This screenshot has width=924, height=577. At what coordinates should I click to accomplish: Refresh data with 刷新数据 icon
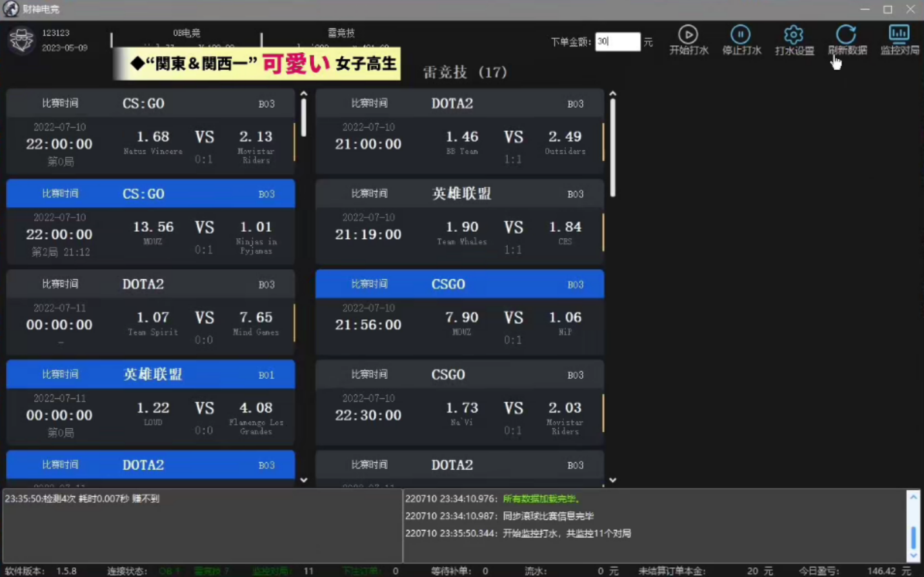click(x=846, y=34)
